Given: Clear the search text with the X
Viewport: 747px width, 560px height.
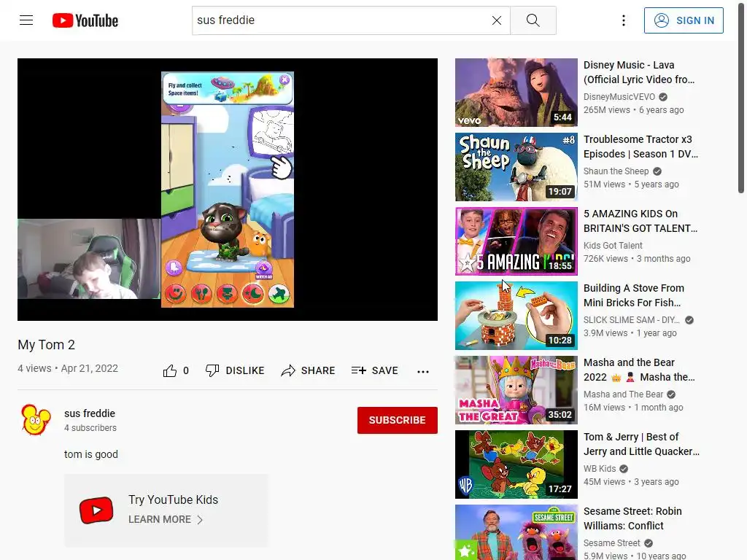Looking at the screenshot, I should (x=496, y=20).
